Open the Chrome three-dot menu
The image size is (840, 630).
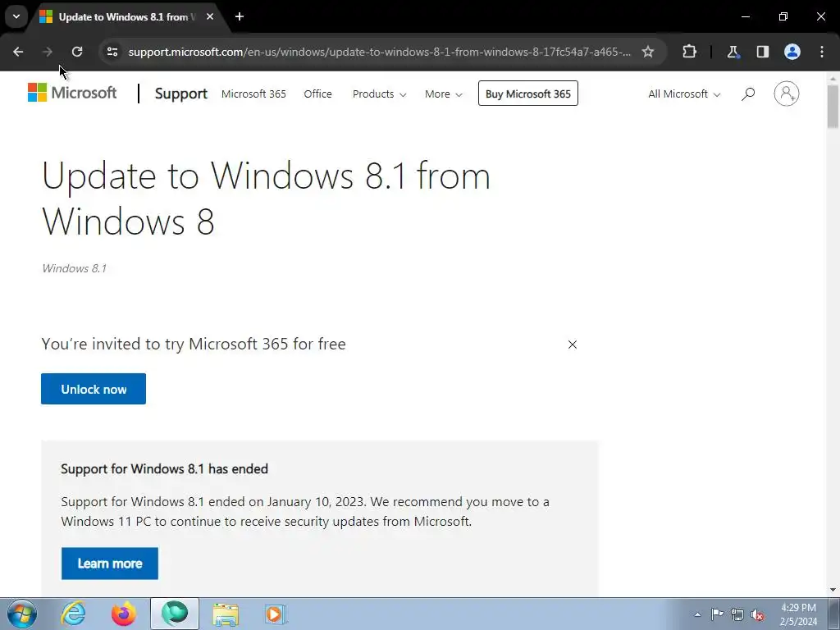point(822,52)
